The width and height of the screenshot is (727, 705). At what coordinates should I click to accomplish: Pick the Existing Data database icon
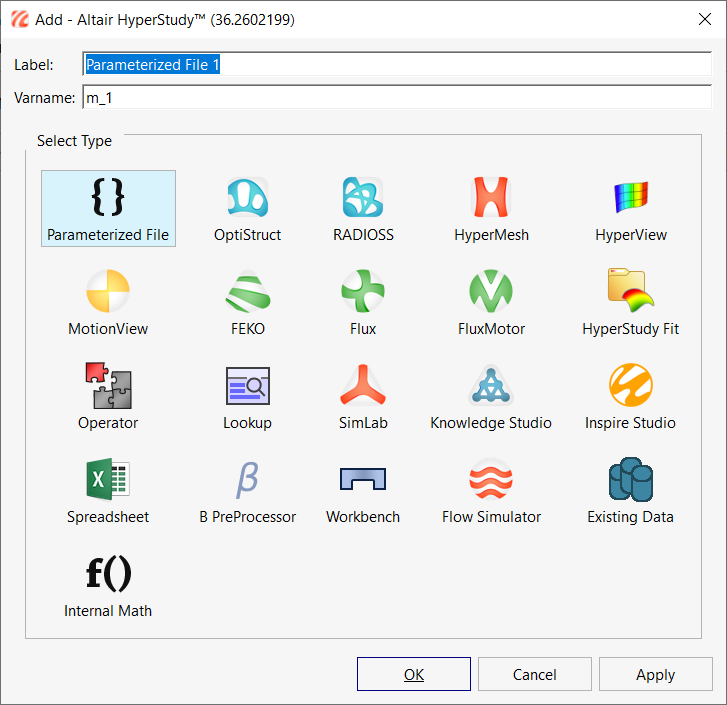630,480
